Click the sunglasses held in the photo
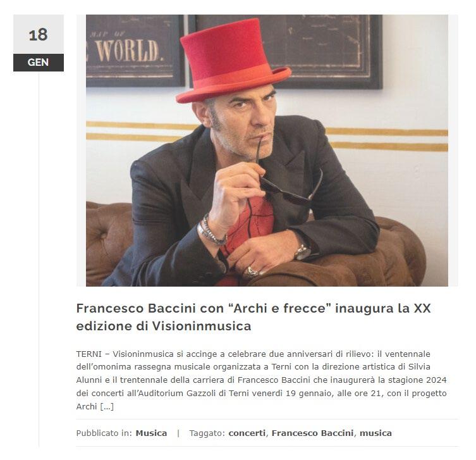Viewport: 476px width, 460px height. [288, 185]
